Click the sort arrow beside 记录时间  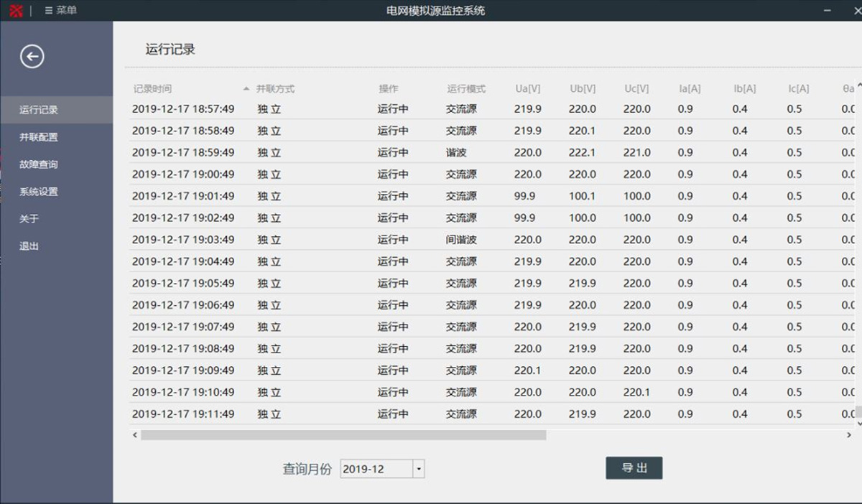[x=246, y=89]
